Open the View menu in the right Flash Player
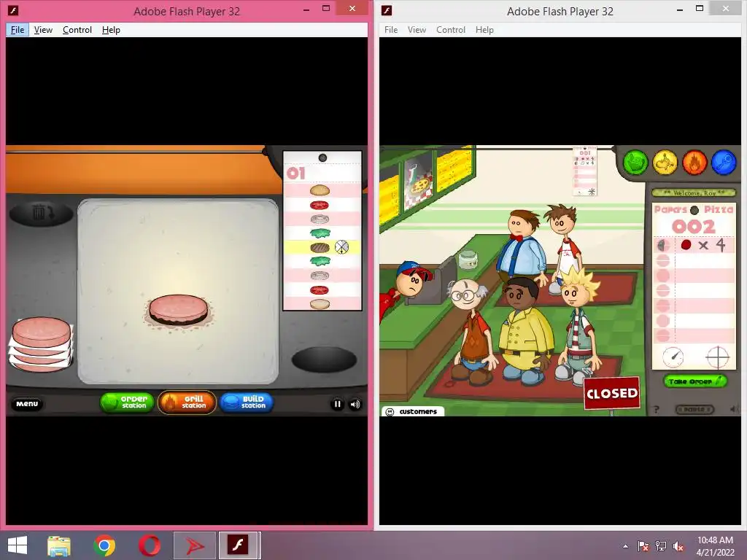 click(x=417, y=29)
